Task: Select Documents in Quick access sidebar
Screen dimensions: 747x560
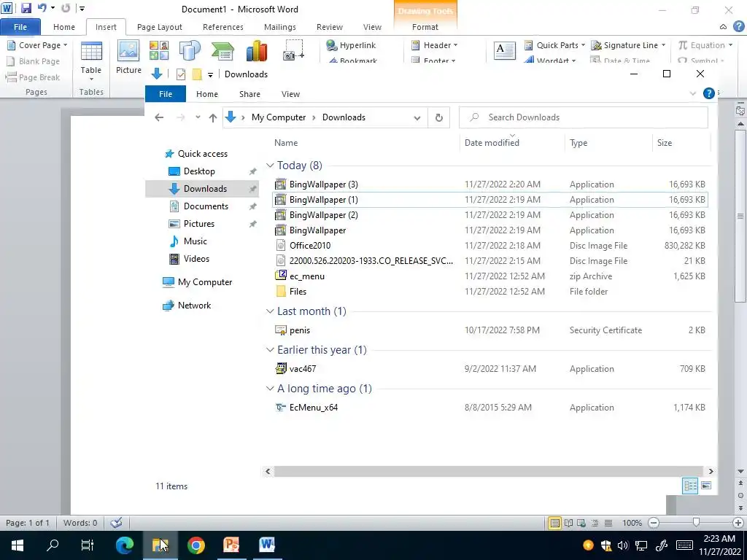Action: pos(206,206)
